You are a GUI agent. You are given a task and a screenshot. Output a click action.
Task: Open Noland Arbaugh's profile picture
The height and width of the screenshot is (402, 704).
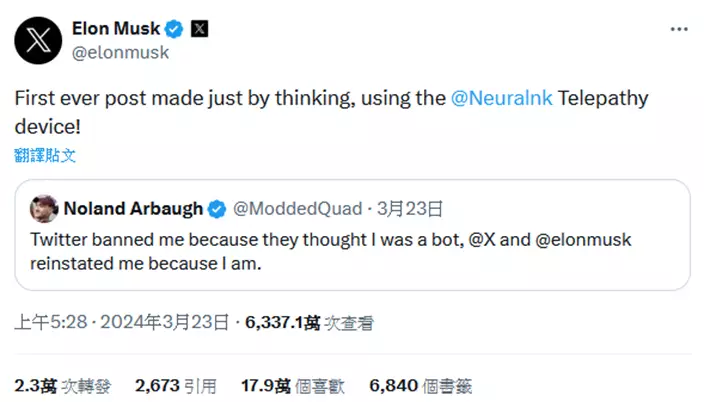pyautogui.click(x=43, y=209)
